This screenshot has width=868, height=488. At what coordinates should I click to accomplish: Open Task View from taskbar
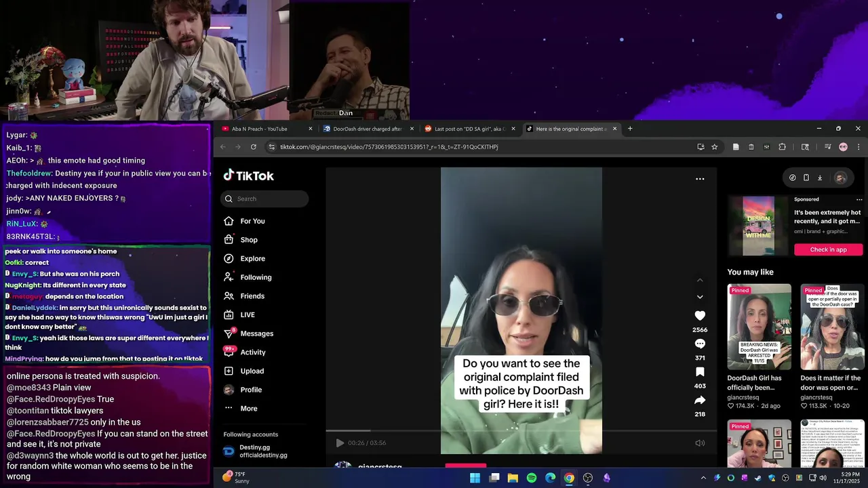click(494, 478)
